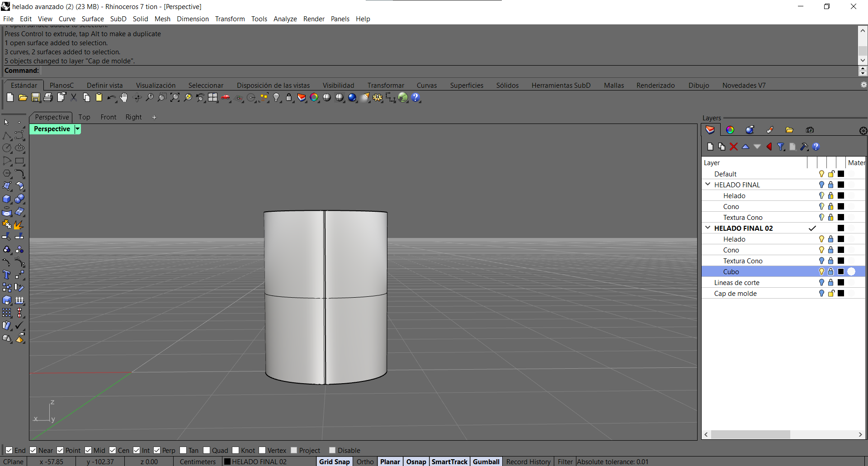
Task: Click the Hide objects lightbulb icon
Action: tap(276, 97)
